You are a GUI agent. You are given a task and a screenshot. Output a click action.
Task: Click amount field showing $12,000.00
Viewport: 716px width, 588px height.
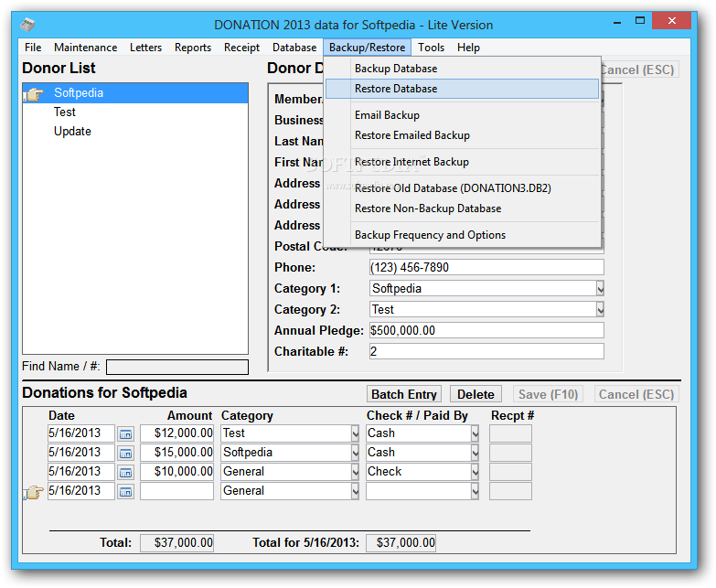pyautogui.click(x=176, y=433)
